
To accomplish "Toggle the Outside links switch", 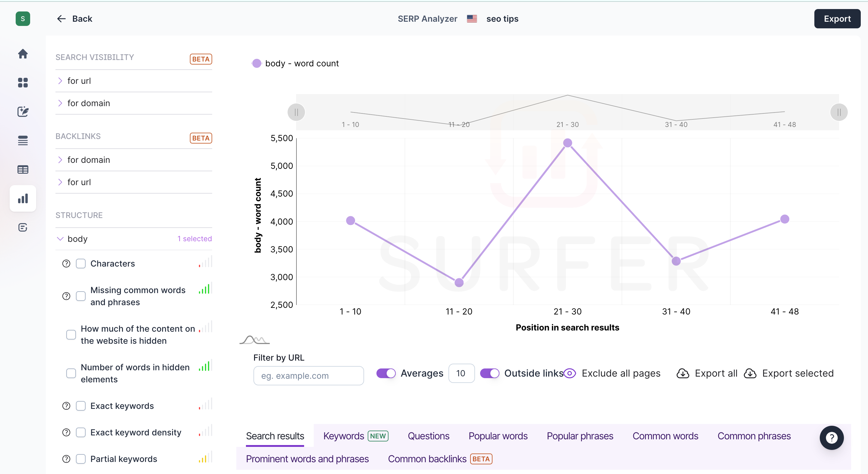I will click(489, 373).
